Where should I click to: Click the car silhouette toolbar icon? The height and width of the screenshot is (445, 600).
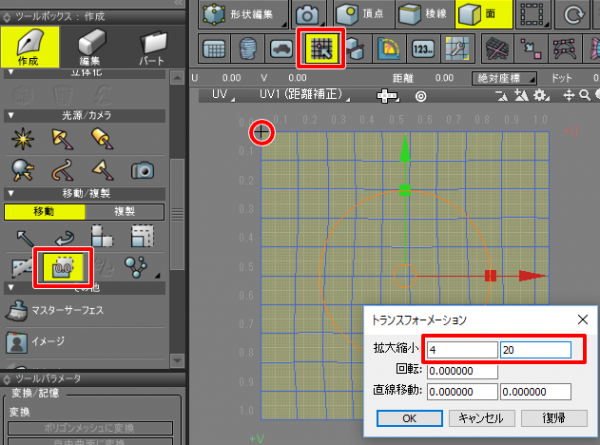tap(281, 49)
